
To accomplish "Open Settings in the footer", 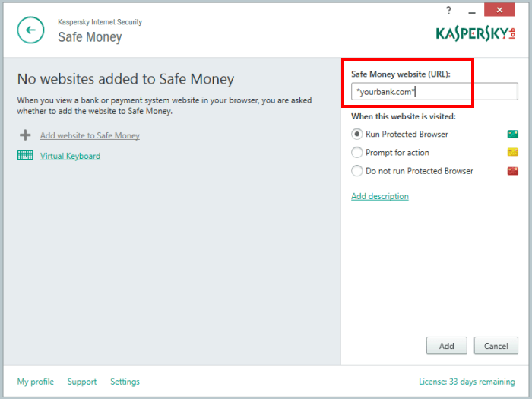I will pos(125,382).
